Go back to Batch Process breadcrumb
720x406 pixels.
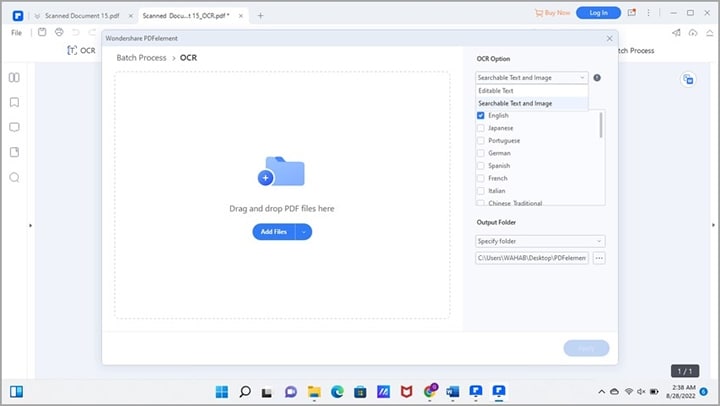coord(141,58)
